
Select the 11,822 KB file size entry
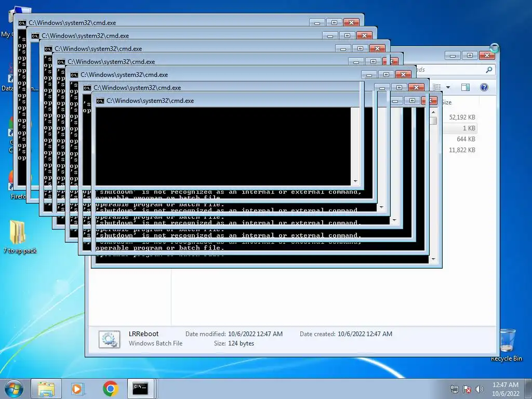tap(462, 150)
